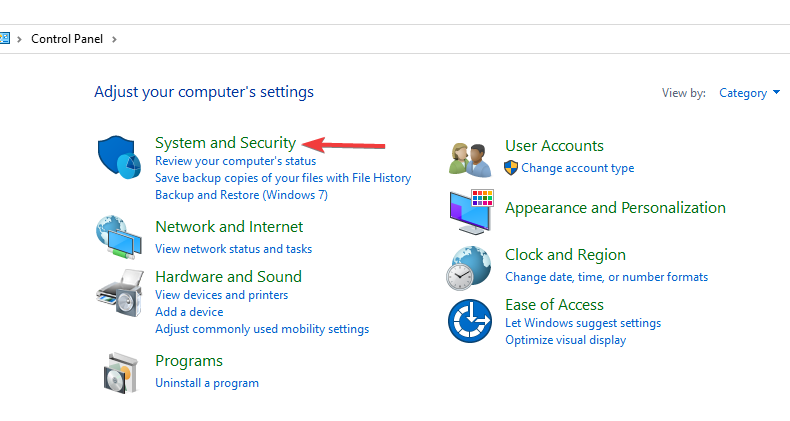
Task: Click the shield icon beside Change account type
Action: coord(511,168)
